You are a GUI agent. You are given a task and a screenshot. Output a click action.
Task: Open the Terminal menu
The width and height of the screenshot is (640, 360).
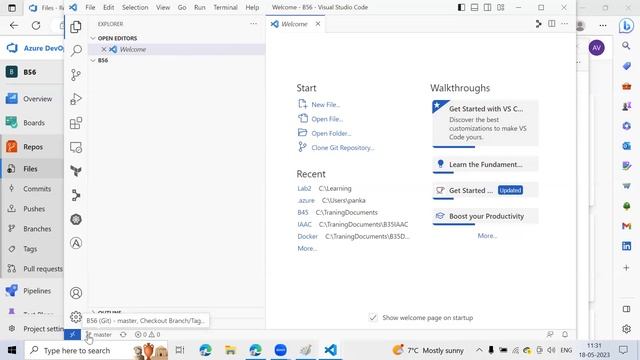click(225, 7)
